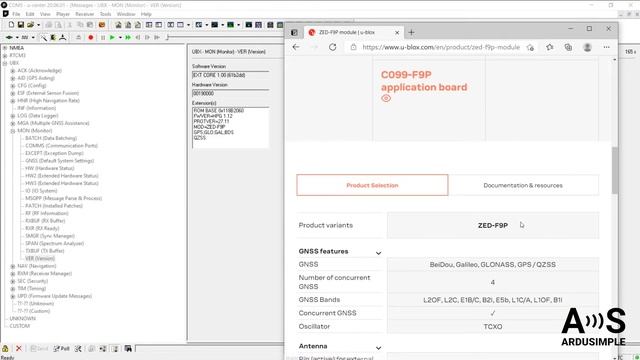The width and height of the screenshot is (640, 360).
Task: Select VER (Version) in the tree
Action: 40,258
